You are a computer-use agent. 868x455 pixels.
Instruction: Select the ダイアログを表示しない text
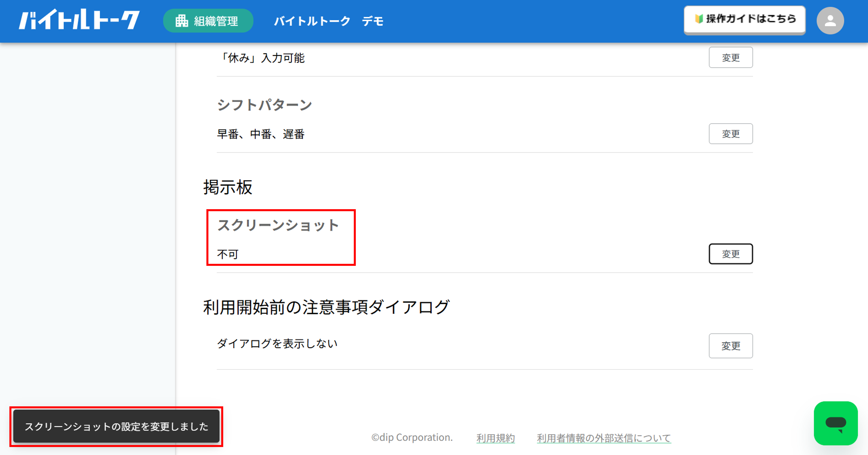click(x=277, y=344)
